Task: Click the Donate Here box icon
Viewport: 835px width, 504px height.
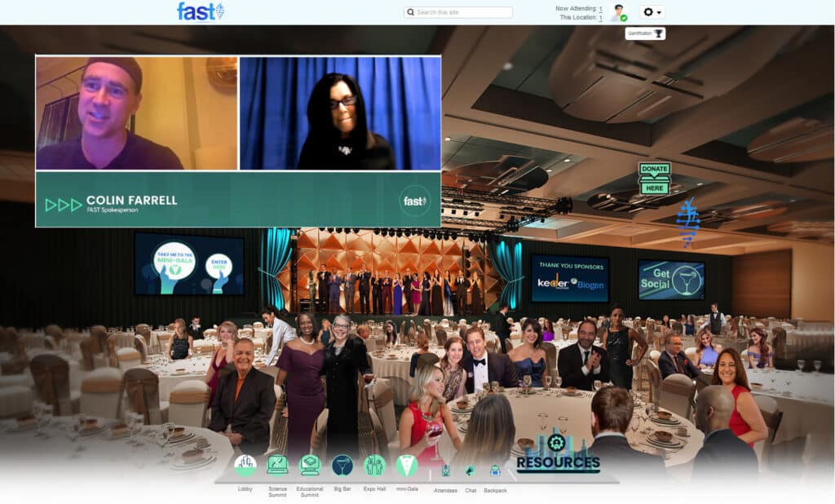Action: pos(655,179)
